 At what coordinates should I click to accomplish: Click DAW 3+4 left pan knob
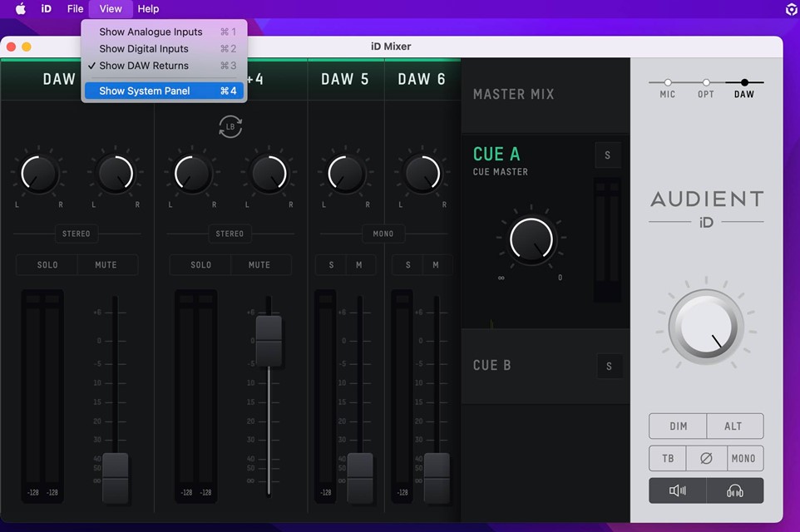[192, 174]
